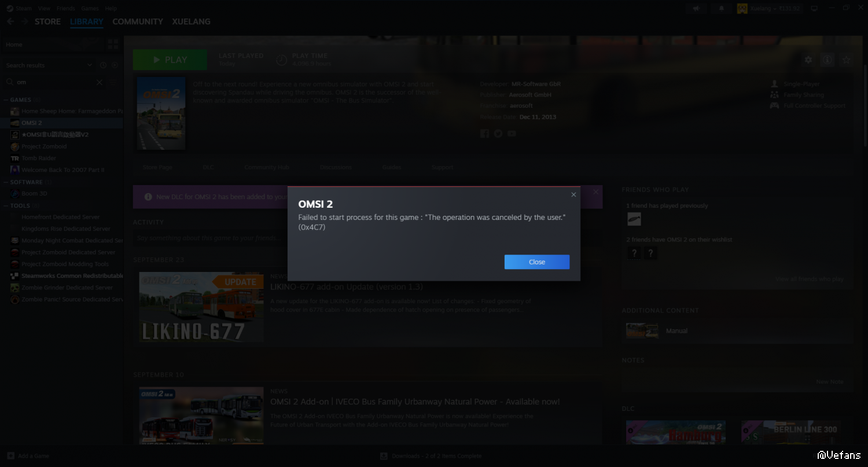Select Zombie Panic! Source Dedicated Server

tap(67, 299)
